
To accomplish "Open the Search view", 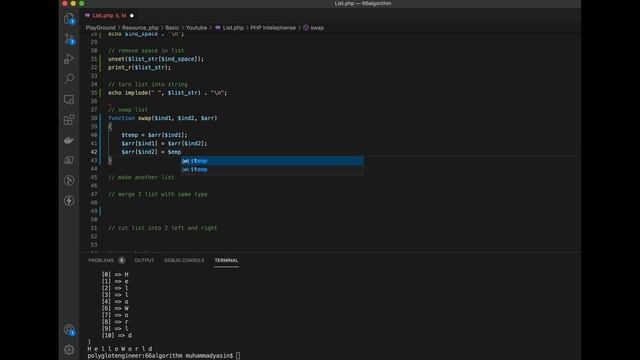I will click(x=69, y=79).
